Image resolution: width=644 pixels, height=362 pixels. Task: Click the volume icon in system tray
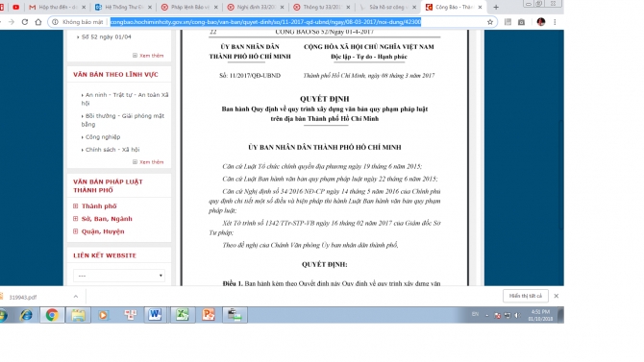[517, 315]
